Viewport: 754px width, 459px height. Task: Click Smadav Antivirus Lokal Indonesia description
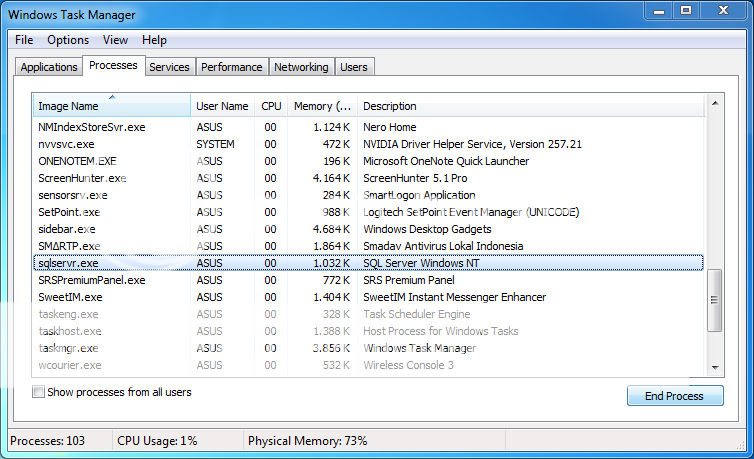tap(443, 246)
